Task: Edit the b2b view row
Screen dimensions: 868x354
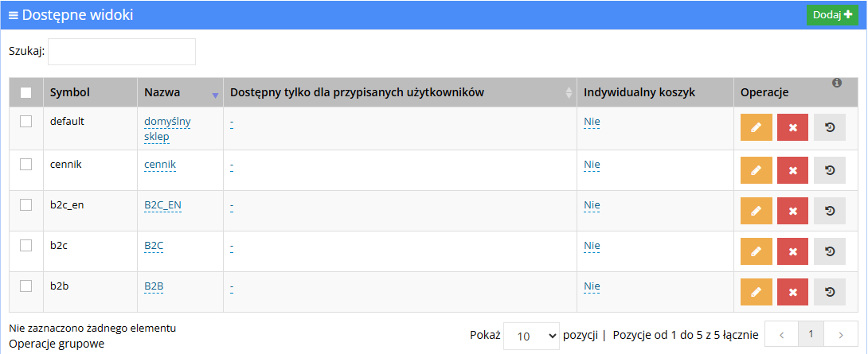Action: pyautogui.click(x=757, y=292)
